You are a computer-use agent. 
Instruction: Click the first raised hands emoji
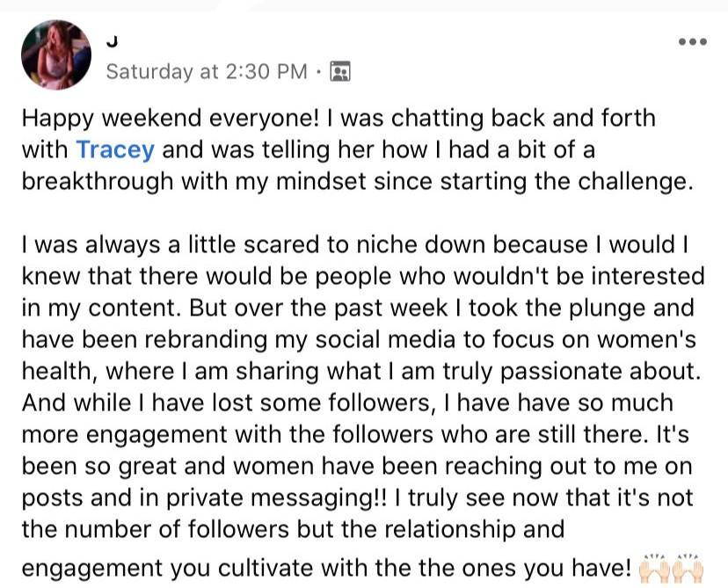point(654,570)
